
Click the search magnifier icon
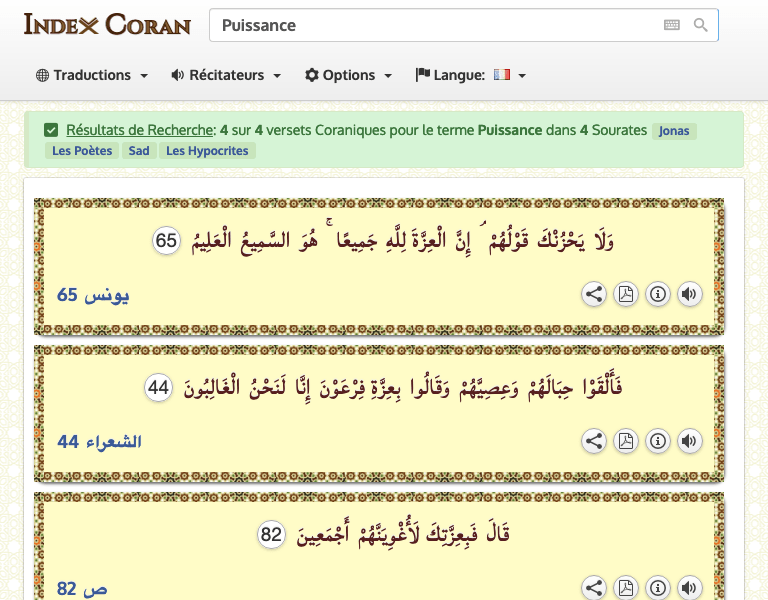pos(700,25)
